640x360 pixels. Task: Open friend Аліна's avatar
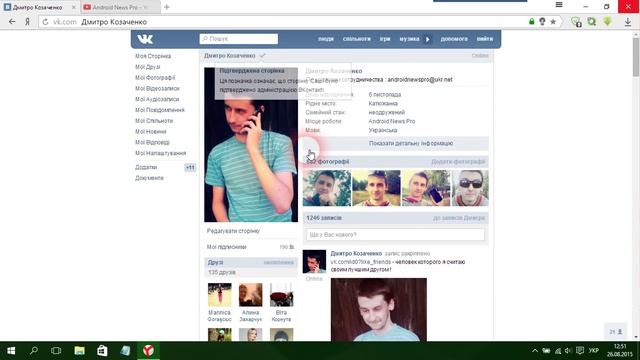pyautogui.click(x=250, y=295)
